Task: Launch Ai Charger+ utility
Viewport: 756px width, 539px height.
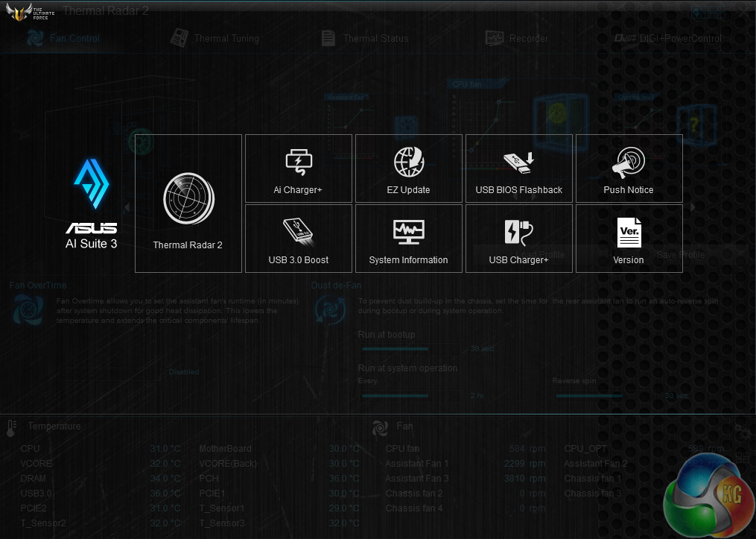Action: coord(299,168)
